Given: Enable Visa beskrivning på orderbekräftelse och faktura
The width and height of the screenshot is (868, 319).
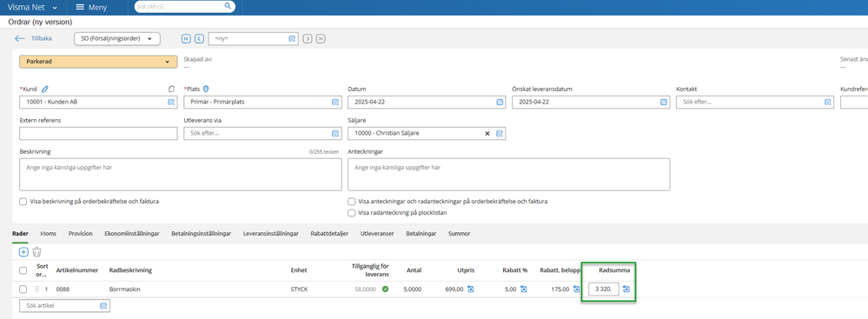Looking at the screenshot, I should (x=23, y=202).
